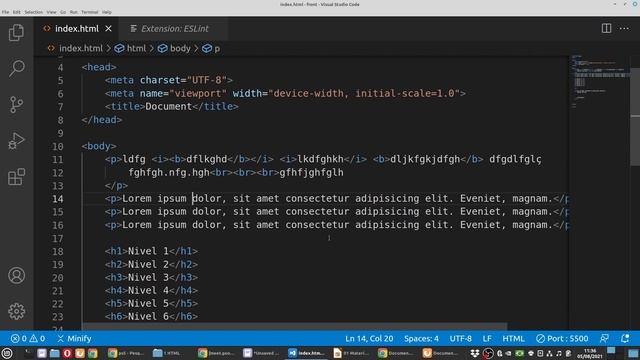Open the Go menu
The width and height of the screenshot is (640, 360).
click(63, 12)
